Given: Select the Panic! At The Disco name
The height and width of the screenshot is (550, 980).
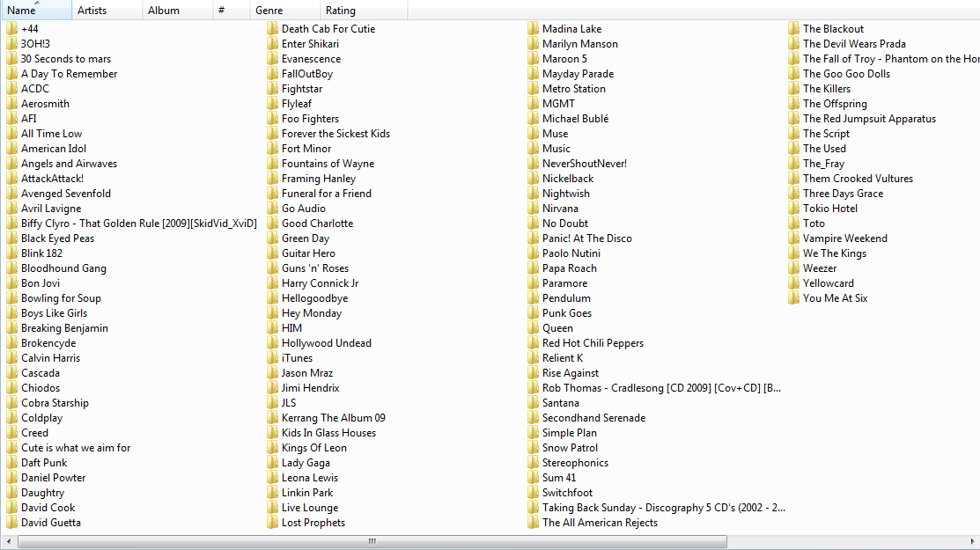Looking at the screenshot, I should tap(587, 238).
